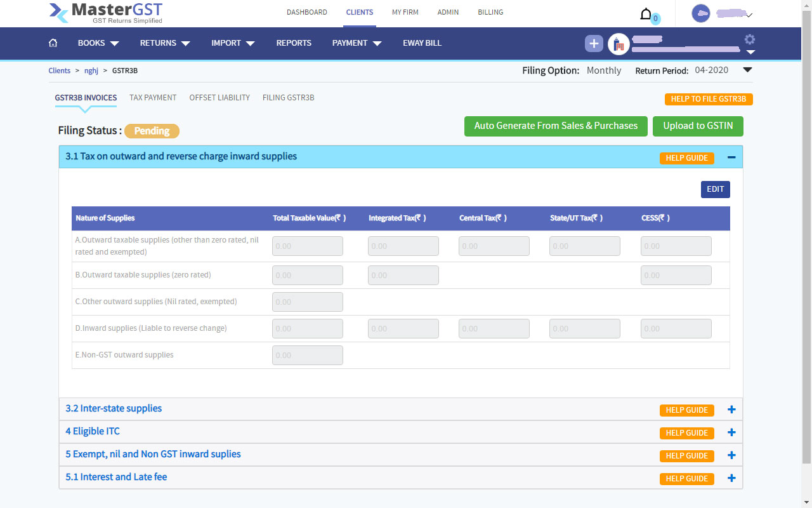Click the user profile avatar
The height and width of the screenshot is (508, 812).
(701, 13)
